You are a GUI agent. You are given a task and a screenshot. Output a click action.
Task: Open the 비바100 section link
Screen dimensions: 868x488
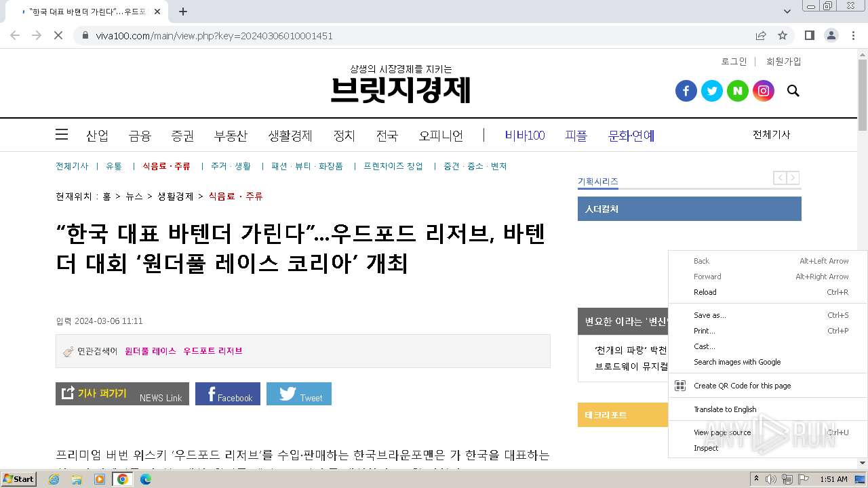(x=524, y=136)
